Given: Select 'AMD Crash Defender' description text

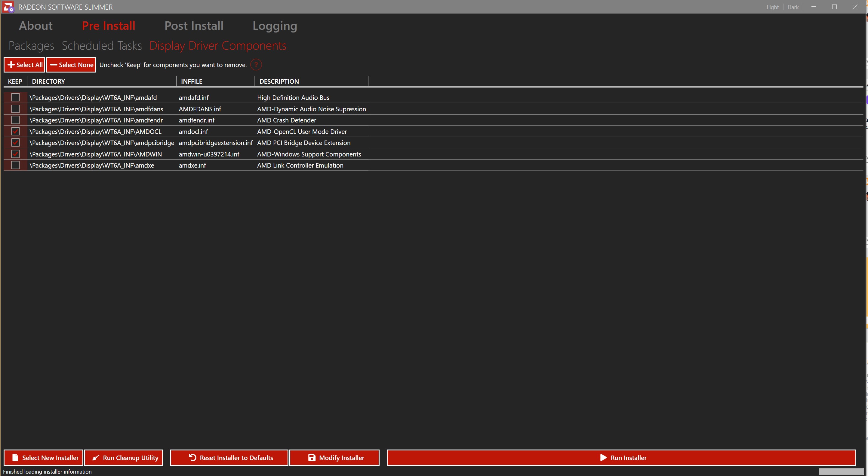Looking at the screenshot, I should click(x=286, y=120).
